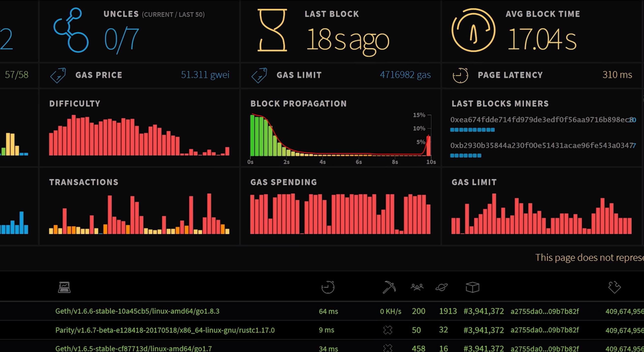Image resolution: width=644 pixels, height=352 pixels.
Task: Click block hash a2755da0...09b7b82f in Parity row
Action: click(x=544, y=330)
